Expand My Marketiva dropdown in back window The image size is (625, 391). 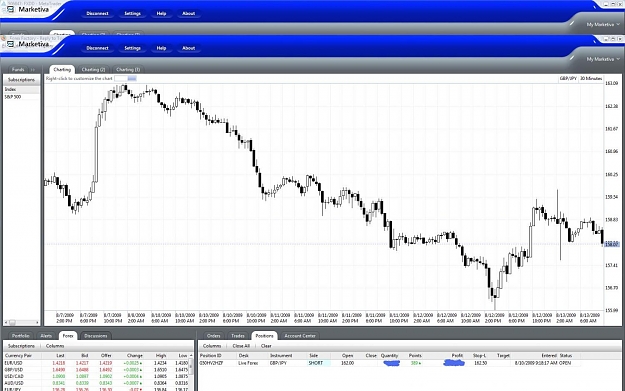(603, 25)
